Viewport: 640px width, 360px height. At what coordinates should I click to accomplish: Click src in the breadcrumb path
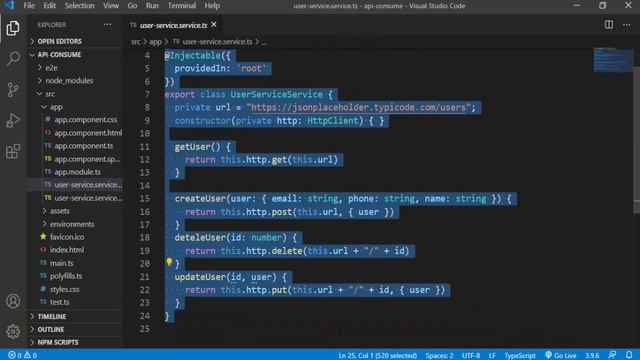136,42
